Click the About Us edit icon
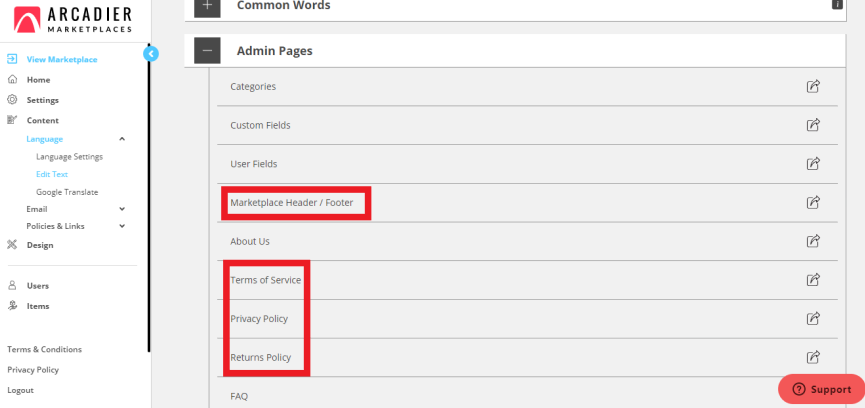This screenshot has width=865, height=408. (813, 241)
